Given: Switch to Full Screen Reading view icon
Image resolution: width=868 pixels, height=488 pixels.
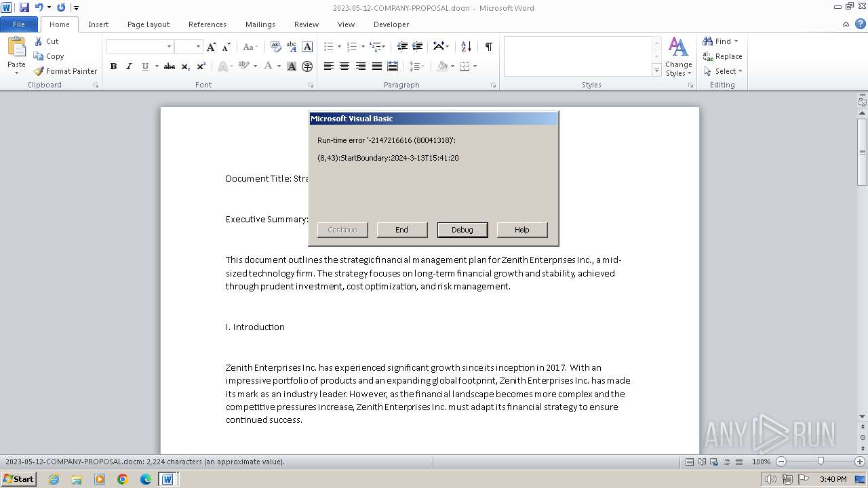Looking at the screenshot, I should 702,462.
